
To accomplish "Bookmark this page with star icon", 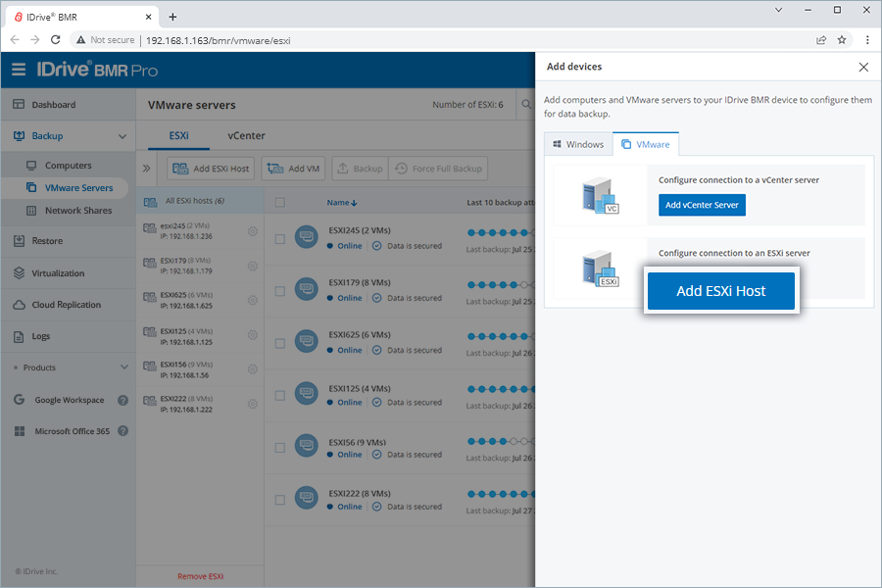I will click(842, 40).
